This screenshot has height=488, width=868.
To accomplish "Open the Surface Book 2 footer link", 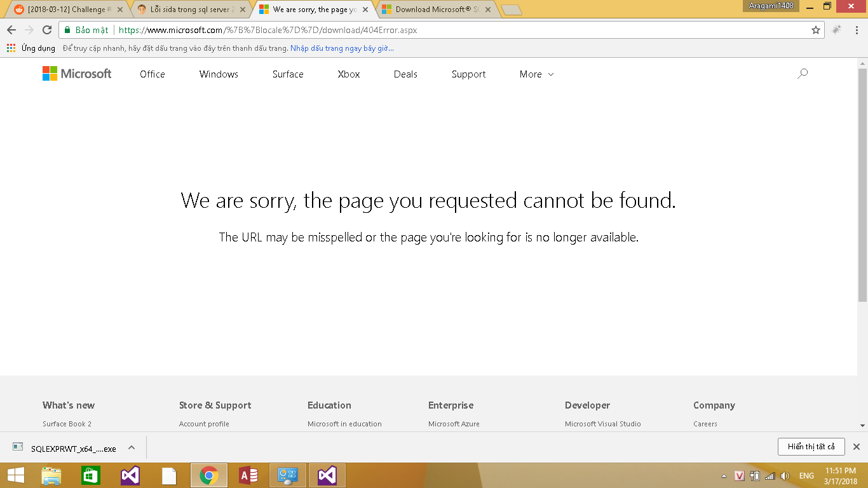I will [67, 424].
